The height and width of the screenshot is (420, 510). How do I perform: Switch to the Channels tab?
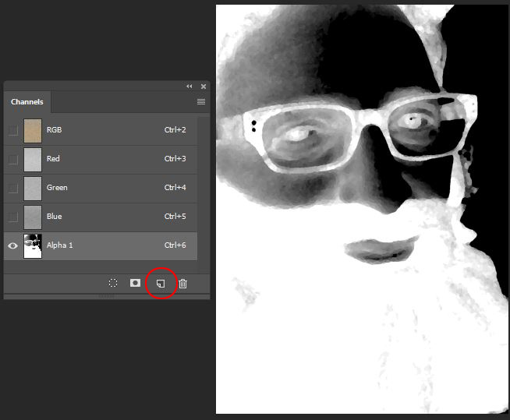coord(27,102)
